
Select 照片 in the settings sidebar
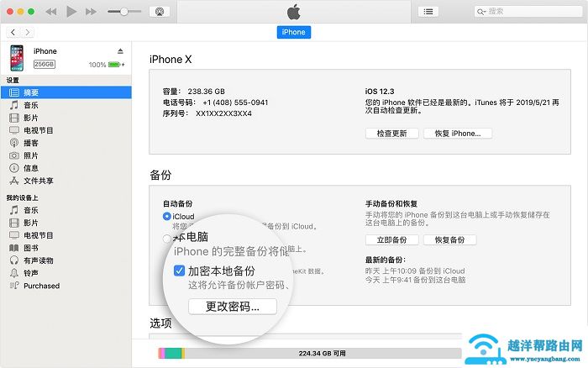click(30, 155)
